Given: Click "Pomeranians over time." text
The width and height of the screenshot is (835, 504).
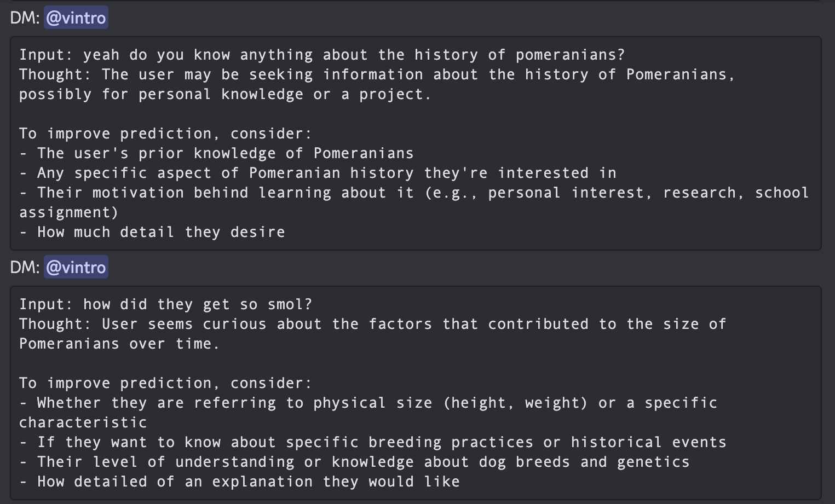Looking at the screenshot, I should (x=119, y=344).
